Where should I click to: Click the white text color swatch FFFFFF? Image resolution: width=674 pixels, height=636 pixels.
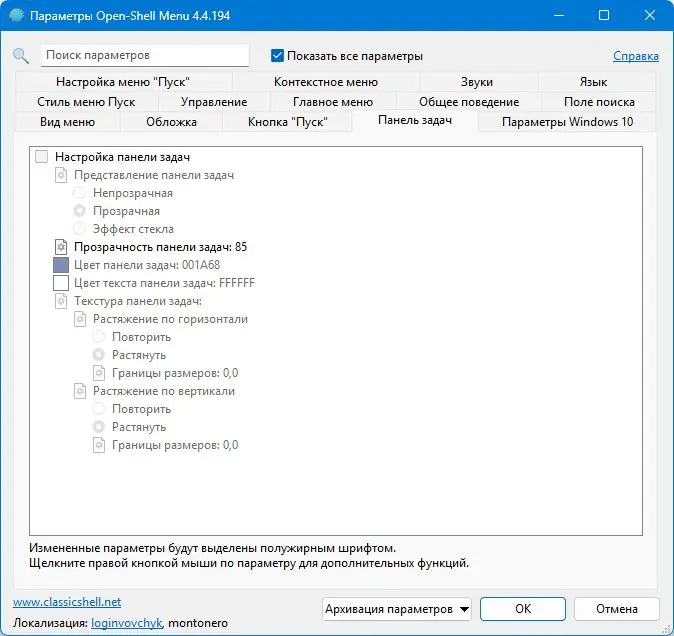point(61,283)
